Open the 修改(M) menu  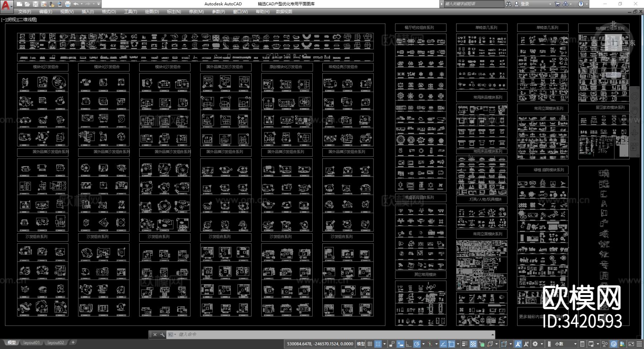click(196, 11)
